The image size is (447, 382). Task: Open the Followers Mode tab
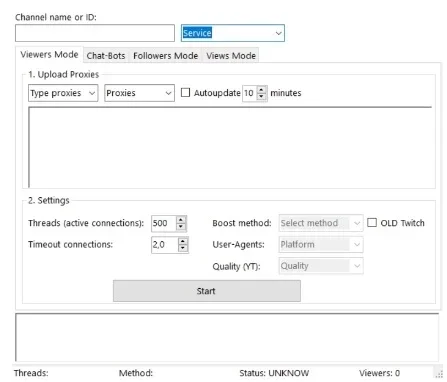pos(166,56)
